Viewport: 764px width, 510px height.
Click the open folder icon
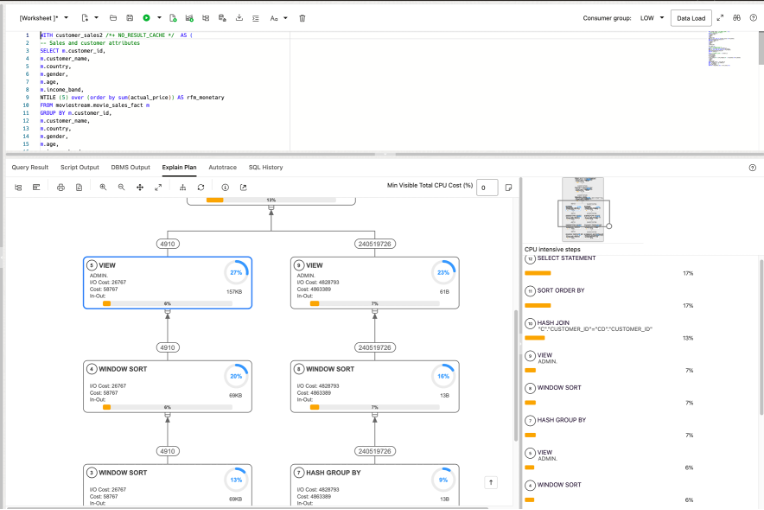click(x=113, y=18)
